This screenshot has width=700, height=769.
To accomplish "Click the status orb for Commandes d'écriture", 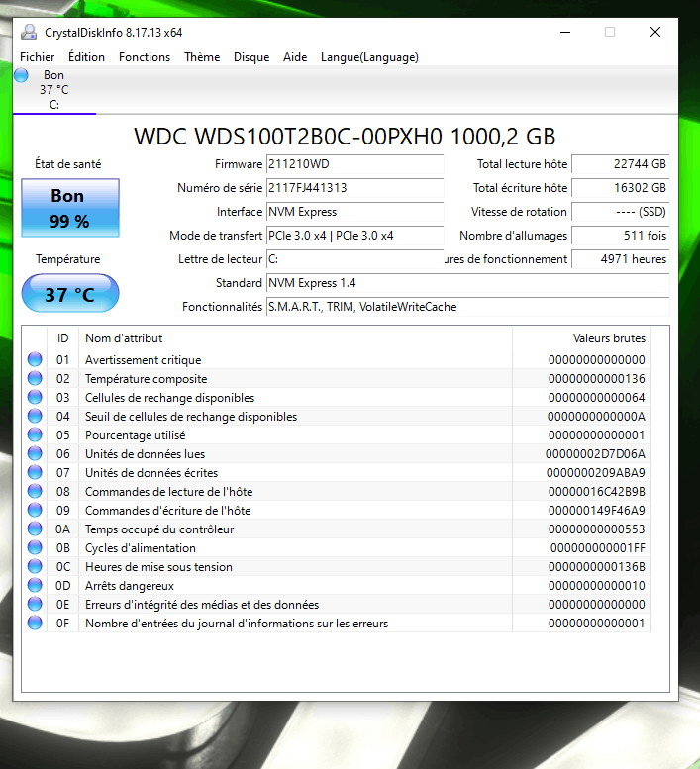I will [x=35, y=510].
